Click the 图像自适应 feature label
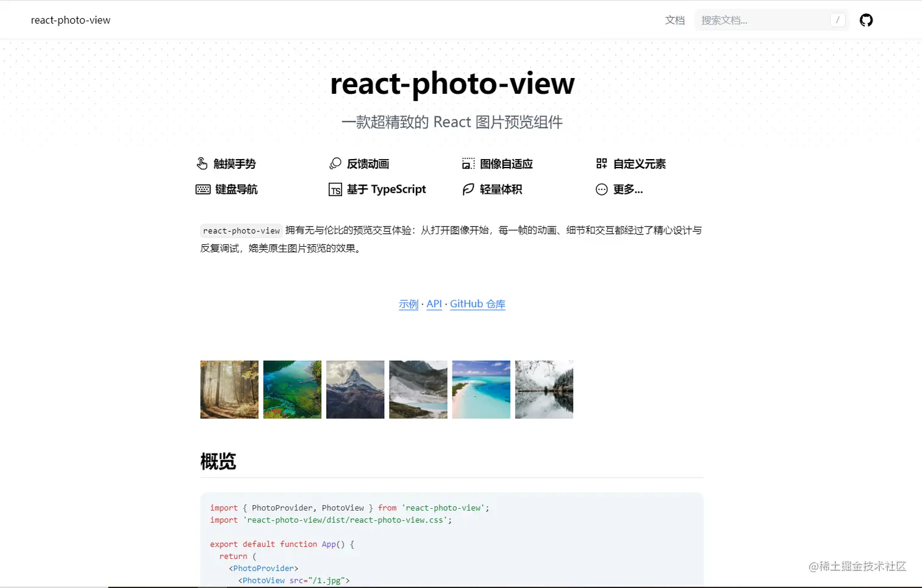The image size is (922, 588). click(x=506, y=164)
